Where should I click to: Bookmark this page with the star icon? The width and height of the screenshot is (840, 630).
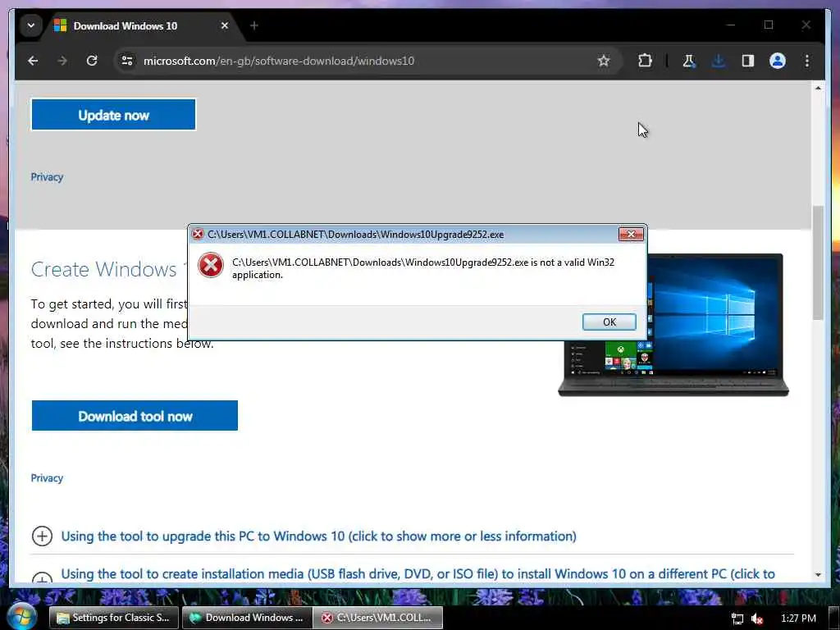point(604,61)
